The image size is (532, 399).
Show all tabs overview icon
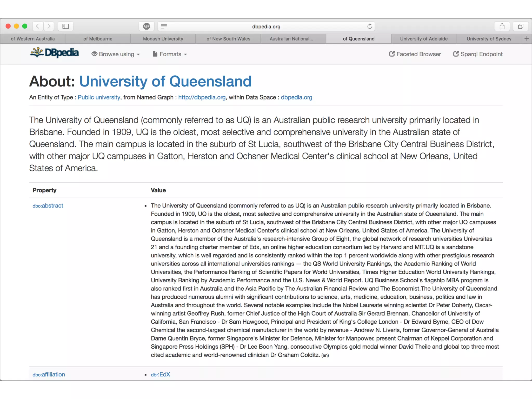(x=521, y=26)
